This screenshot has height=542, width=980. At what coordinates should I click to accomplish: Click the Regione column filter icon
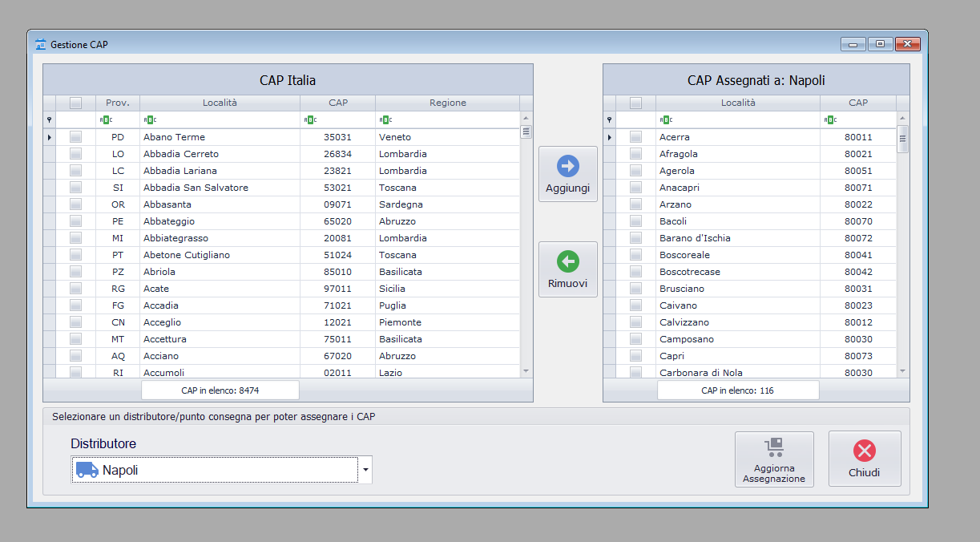[x=385, y=120]
